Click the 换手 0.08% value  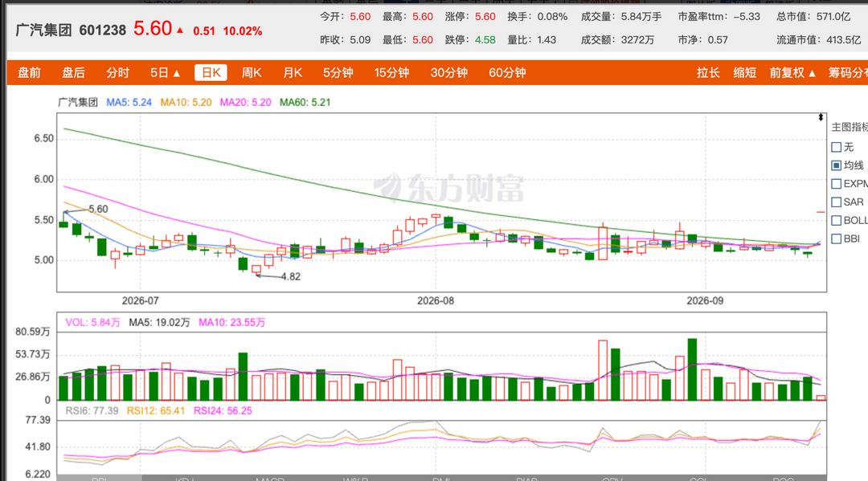[552, 17]
